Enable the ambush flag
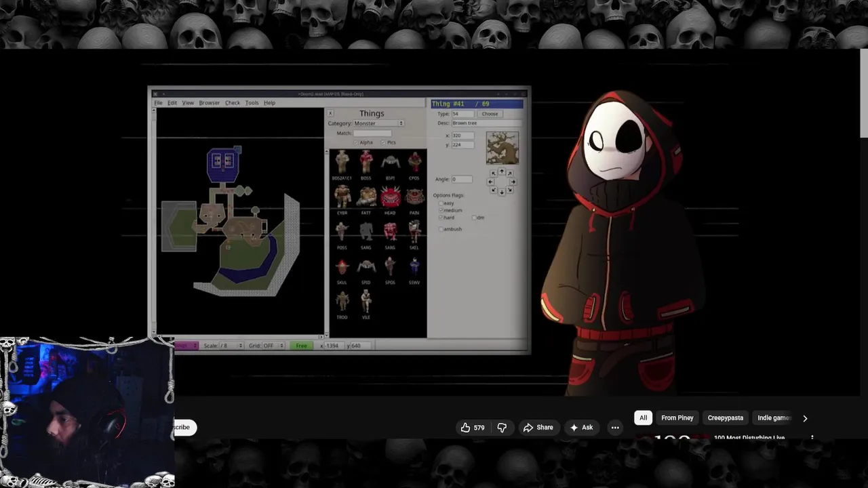Screen dimensions: 868x488 point(441,229)
